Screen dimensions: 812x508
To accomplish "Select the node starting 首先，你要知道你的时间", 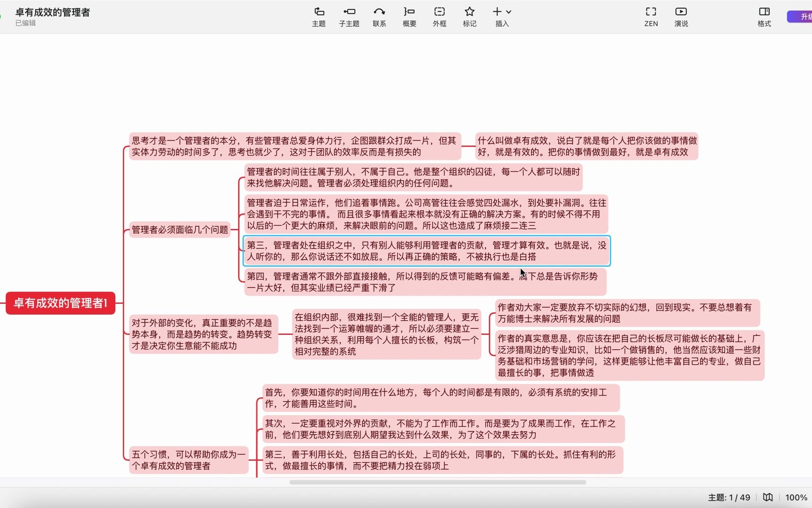I will pyautogui.click(x=441, y=398).
